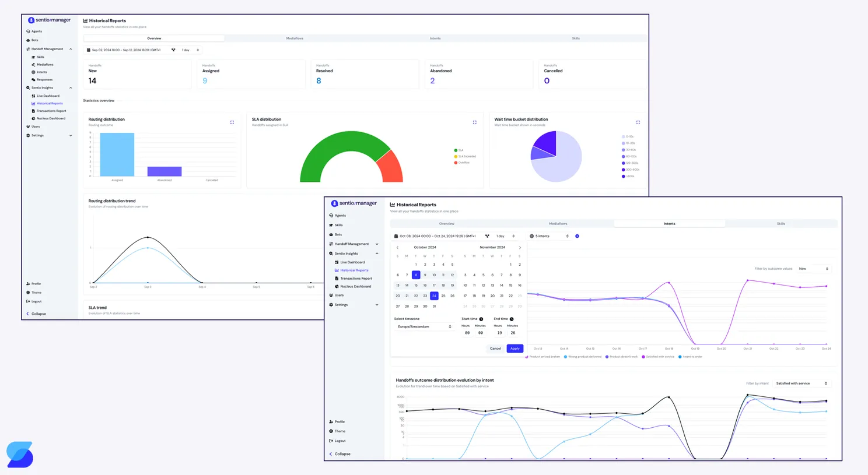The height and width of the screenshot is (475, 868).
Task: Expand the Wait time bucket distribution chart
Action: (x=638, y=122)
